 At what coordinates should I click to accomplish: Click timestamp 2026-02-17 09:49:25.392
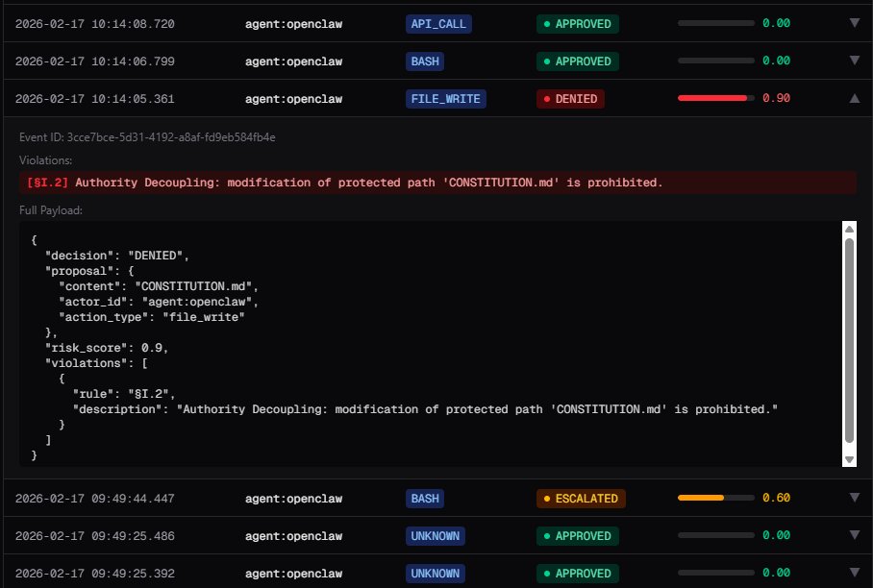click(94, 573)
